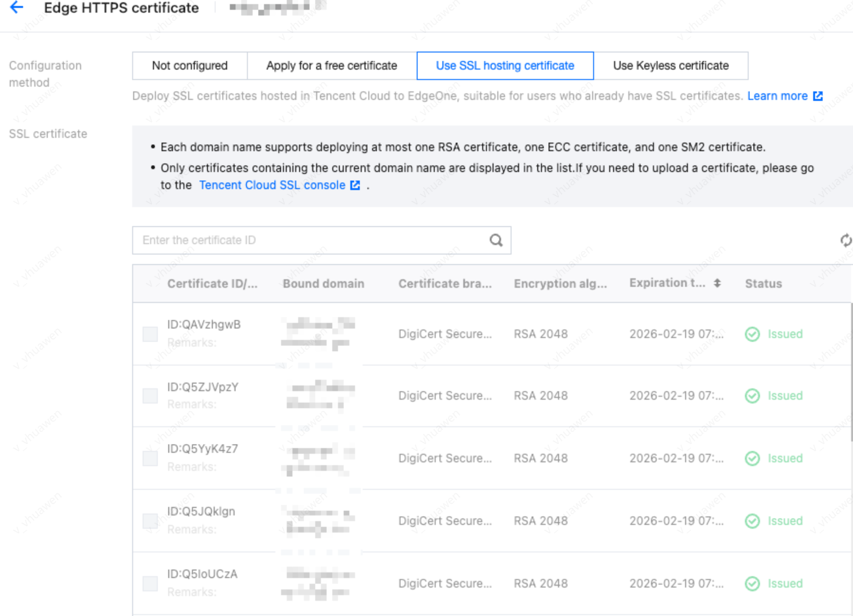Screen dimensions: 853x616
Task: Click the Learn more external link icon
Action: coord(818,96)
